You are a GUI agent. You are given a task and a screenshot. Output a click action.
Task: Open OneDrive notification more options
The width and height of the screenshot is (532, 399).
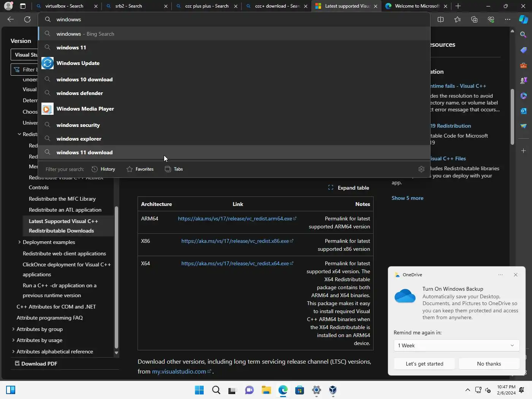click(x=500, y=275)
